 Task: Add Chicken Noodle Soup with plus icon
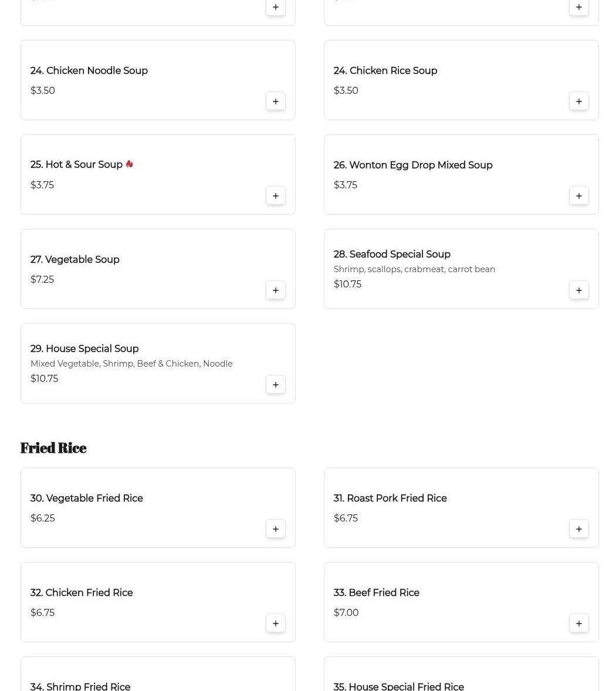tap(275, 101)
